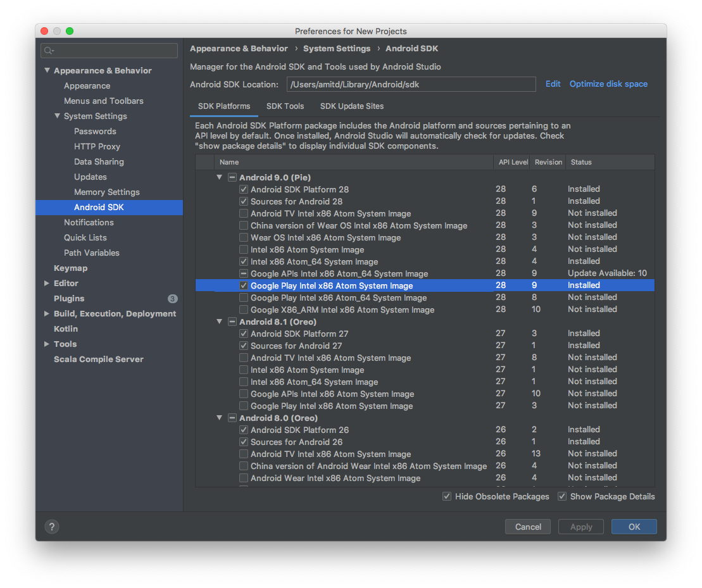The image size is (702, 588).
Task: Open SDK Update Sites tab
Action: click(352, 106)
